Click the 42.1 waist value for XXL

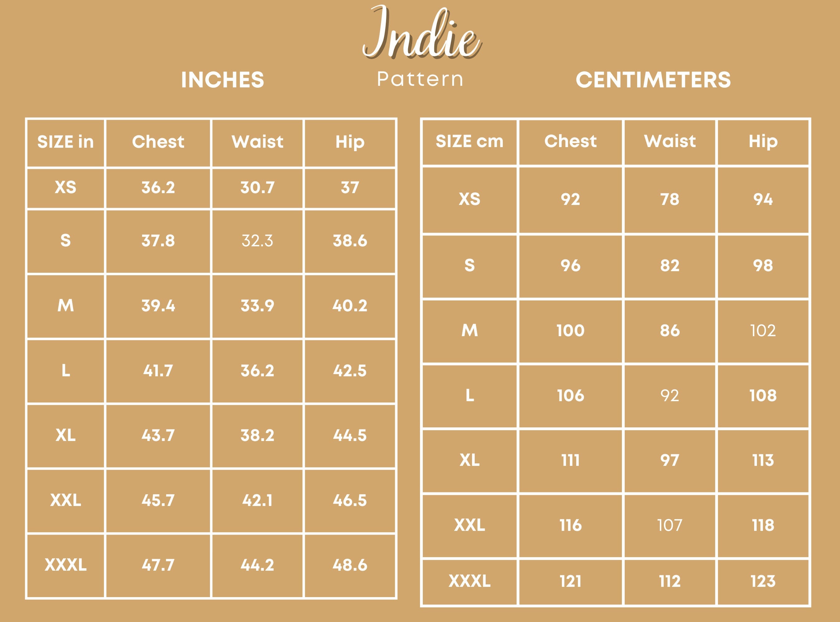pos(257,500)
